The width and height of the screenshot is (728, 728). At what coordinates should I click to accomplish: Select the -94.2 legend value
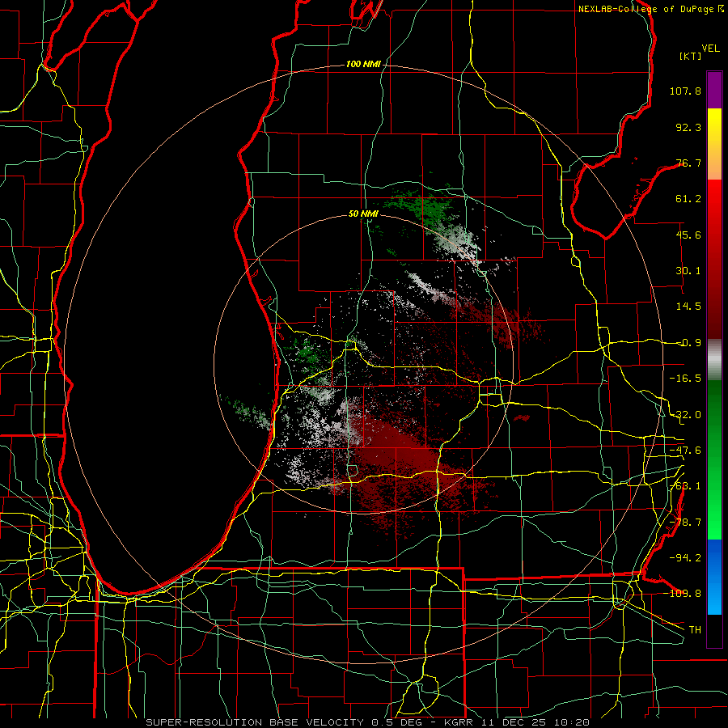click(x=685, y=558)
